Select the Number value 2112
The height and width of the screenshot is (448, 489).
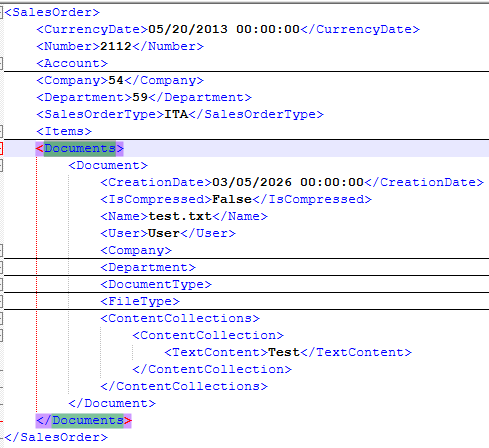(116, 46)
